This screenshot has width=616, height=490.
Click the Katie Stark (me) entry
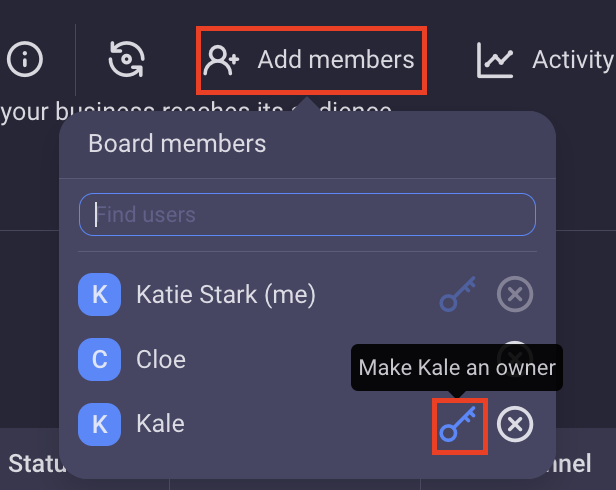coord(226,294)
